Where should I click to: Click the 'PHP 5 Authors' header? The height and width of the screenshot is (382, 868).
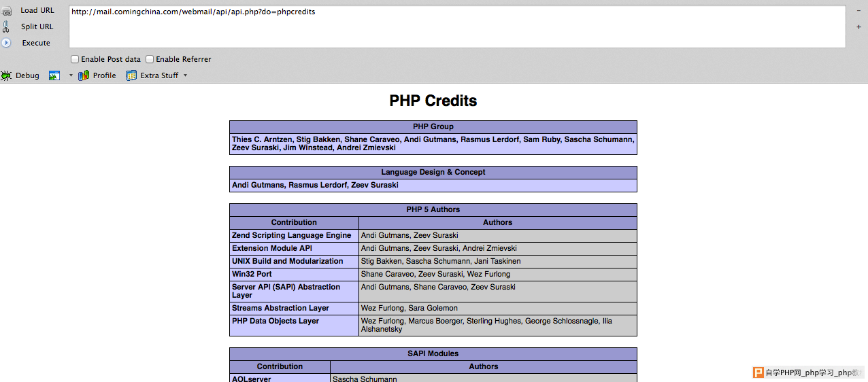tap(433, 210)
